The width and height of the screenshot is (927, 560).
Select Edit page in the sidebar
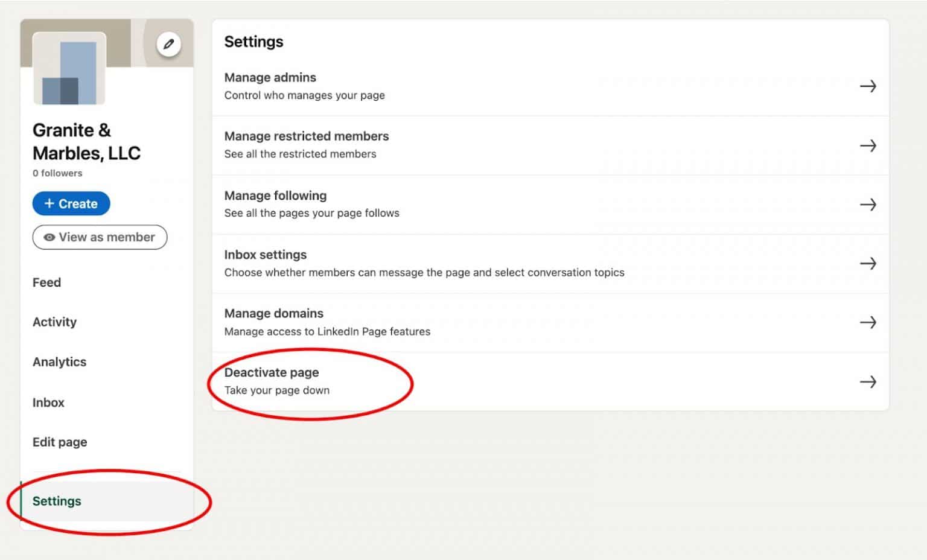pos(60,442)
